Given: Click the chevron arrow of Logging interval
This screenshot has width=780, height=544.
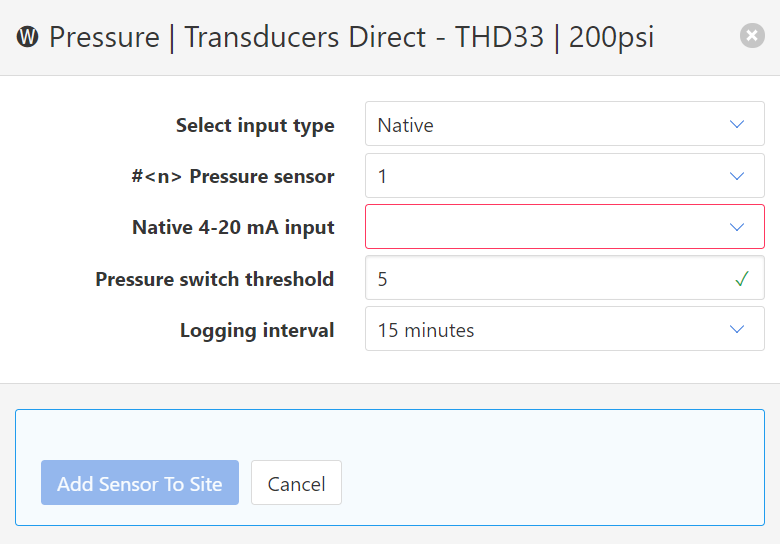Looking at the screenshot, I should 737,330.
